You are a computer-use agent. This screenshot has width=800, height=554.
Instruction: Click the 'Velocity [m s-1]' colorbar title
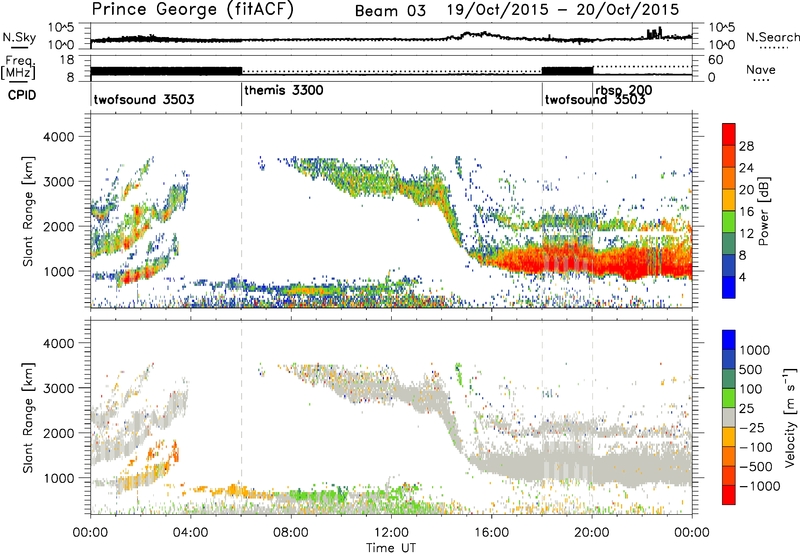click(790, 418)
